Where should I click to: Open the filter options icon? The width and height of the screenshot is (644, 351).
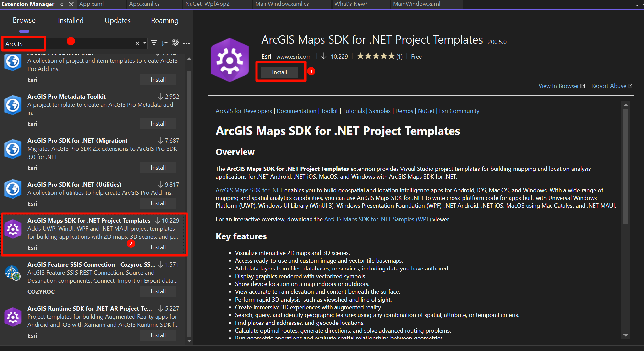(x=154, y=43)
